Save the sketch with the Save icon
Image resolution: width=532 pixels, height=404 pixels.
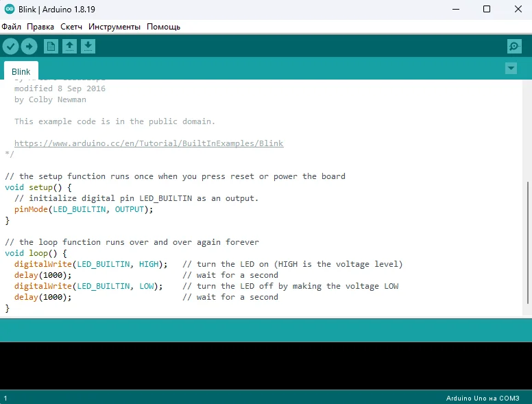point(88,46)
